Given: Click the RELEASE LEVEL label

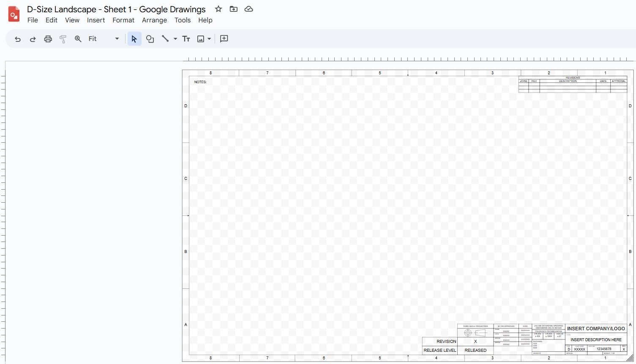Looking at the screenshot, I should (x=440, y=350).
